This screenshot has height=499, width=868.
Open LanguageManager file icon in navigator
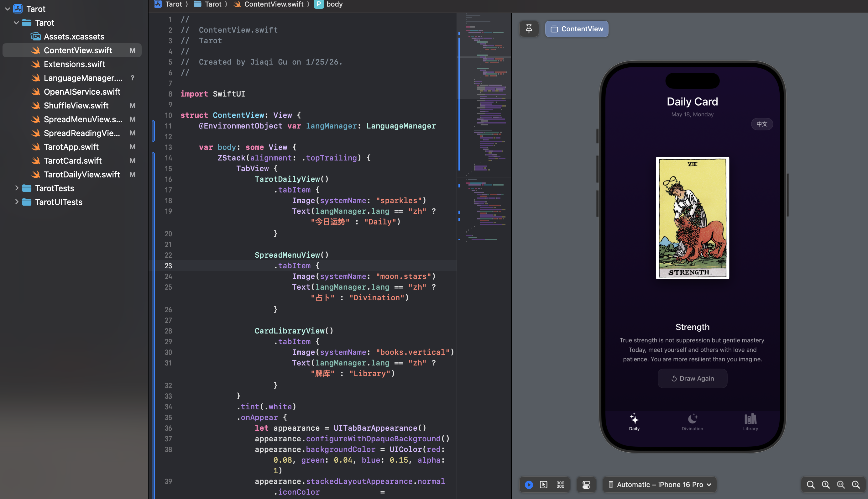point(36,78)
